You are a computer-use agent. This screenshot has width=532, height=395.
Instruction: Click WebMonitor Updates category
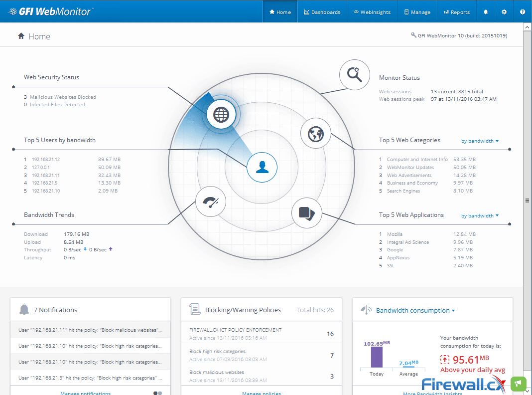410,168
